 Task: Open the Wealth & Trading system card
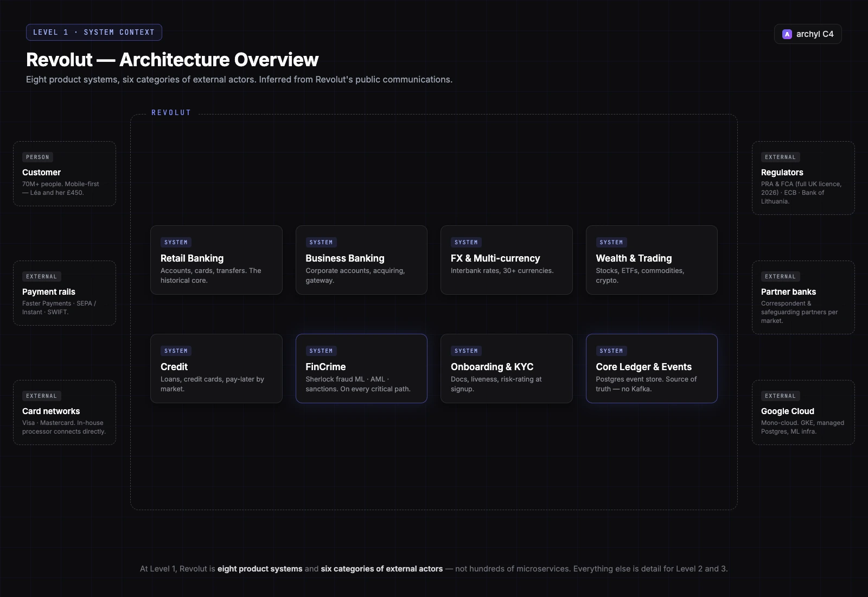pyautogui.click(x=652, y=260)
